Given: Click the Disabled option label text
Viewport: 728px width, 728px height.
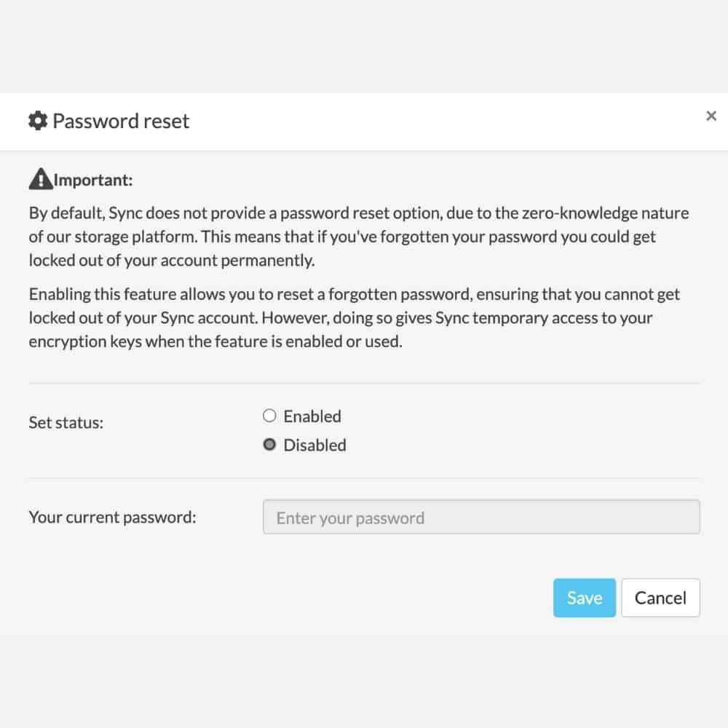Looking at the screenshot, I should (x=314, y=446).
